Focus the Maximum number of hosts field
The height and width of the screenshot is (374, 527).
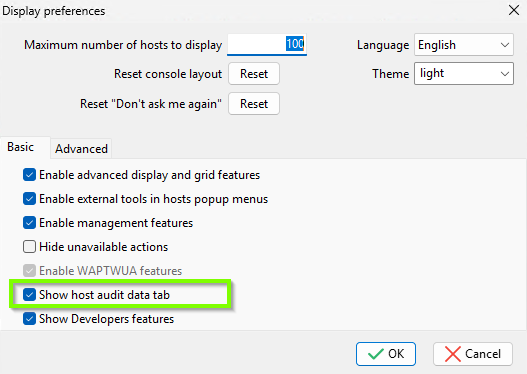coord(267,44)
